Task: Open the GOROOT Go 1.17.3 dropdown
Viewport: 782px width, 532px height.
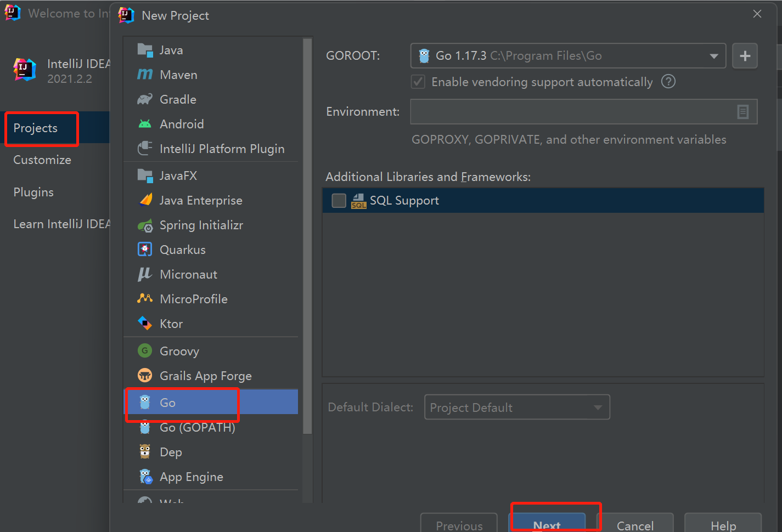Action: point(568,56)
